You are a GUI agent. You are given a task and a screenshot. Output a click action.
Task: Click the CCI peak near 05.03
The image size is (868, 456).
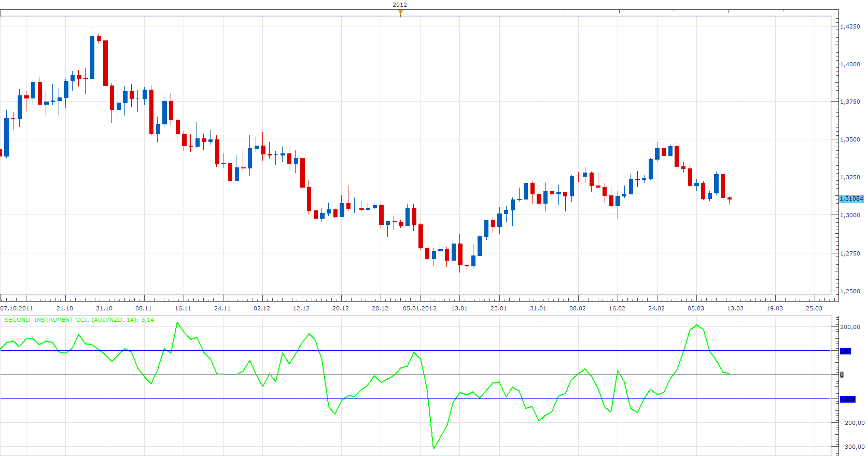696,325
